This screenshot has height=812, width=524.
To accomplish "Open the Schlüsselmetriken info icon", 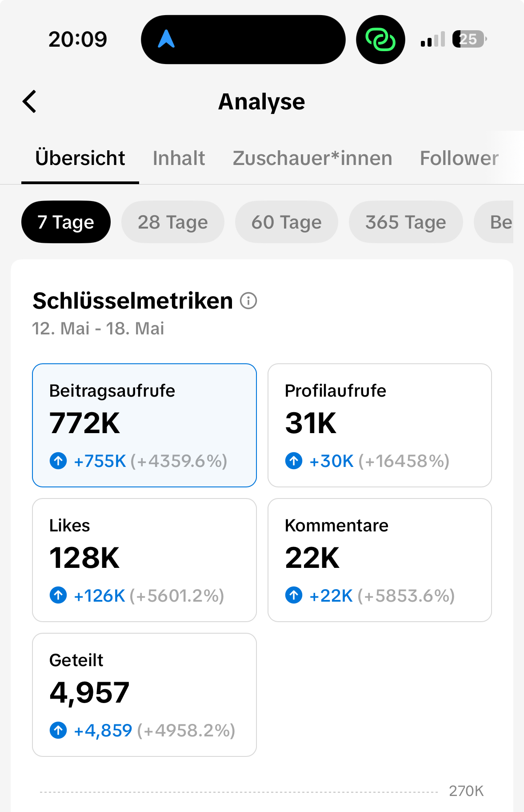I will pyautogui.click(x=248, y=301).
